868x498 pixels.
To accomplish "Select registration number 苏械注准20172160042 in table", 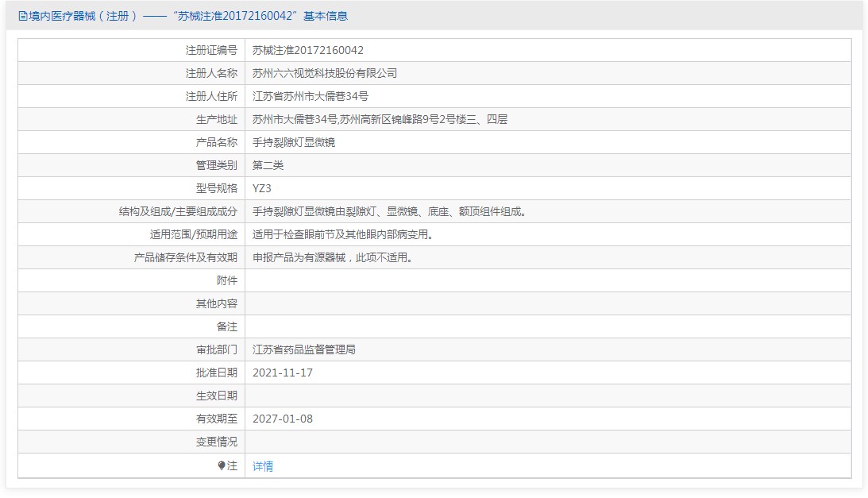I will coord(308,50).
